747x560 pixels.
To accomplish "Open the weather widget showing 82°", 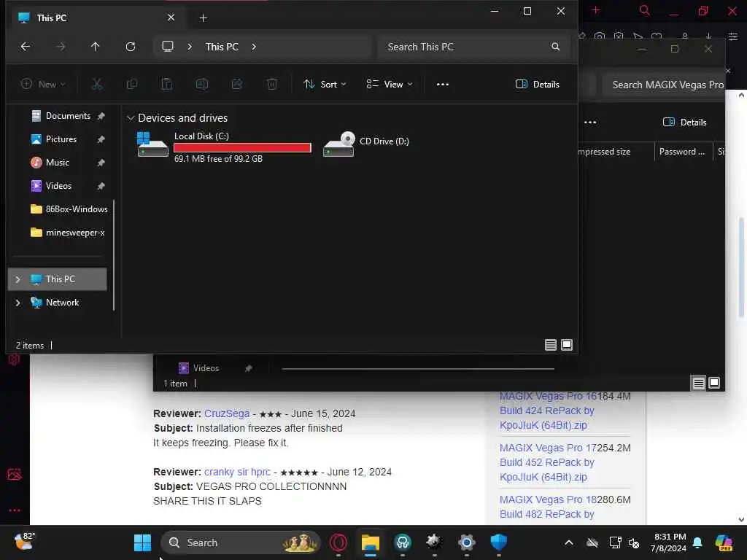I will (24, 542).
